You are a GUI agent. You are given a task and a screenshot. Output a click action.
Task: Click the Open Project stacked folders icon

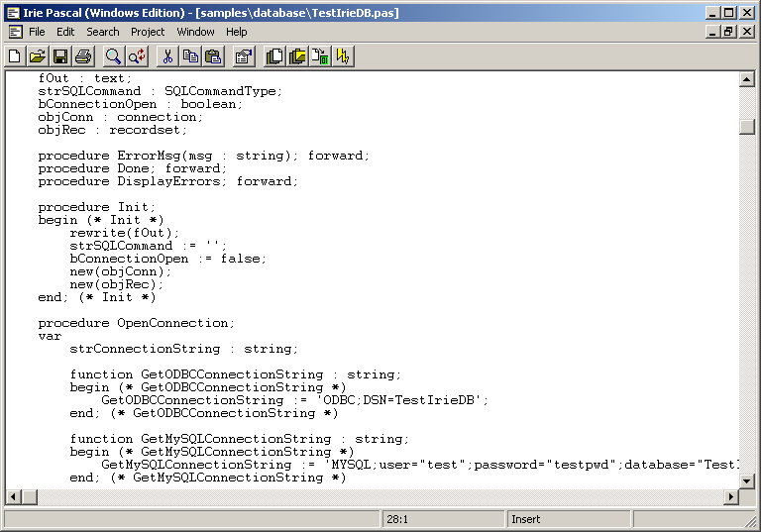(297, 56)
